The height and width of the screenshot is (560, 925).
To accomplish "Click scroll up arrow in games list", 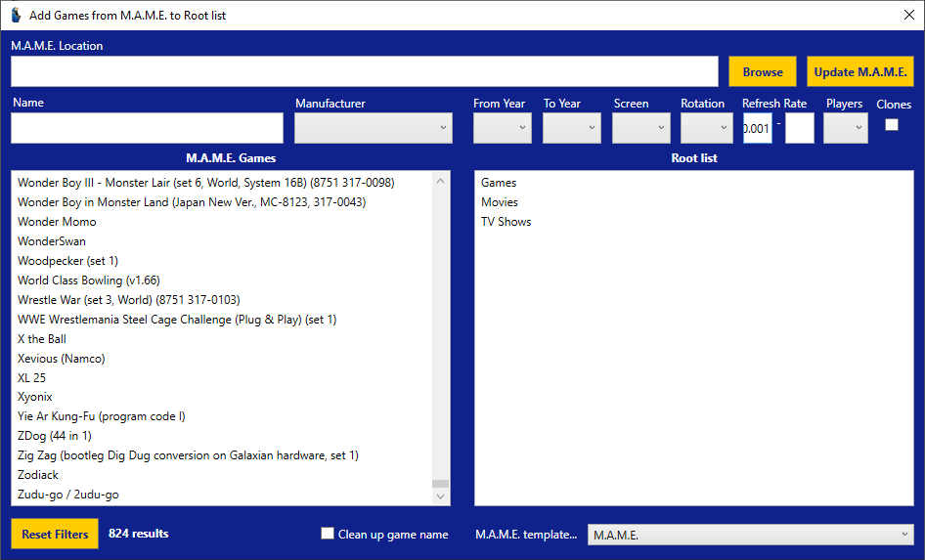I will coord(440,181).
